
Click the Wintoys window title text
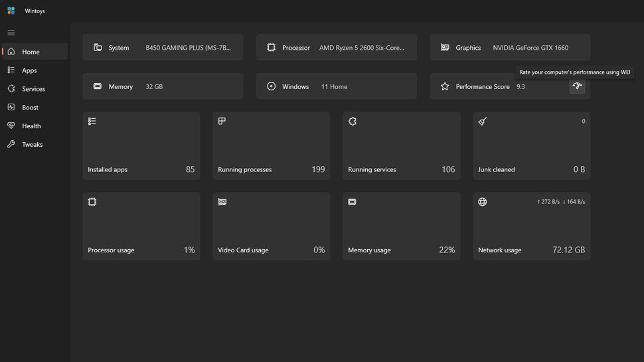pyautogui.click(x=35, y=11)
